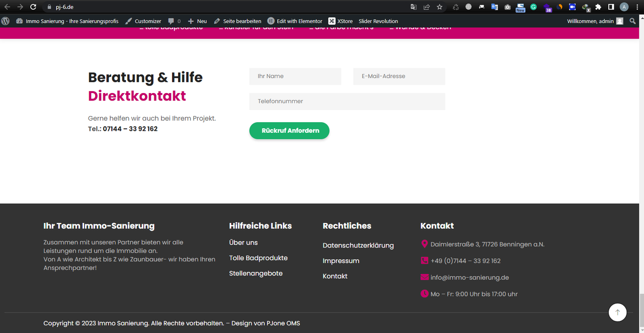The width and height of the screenshot is (644, 333).
Task: Click the Mo – Fr: 9:00 Uhr opening hours
Action: click(x=474, y=294)
